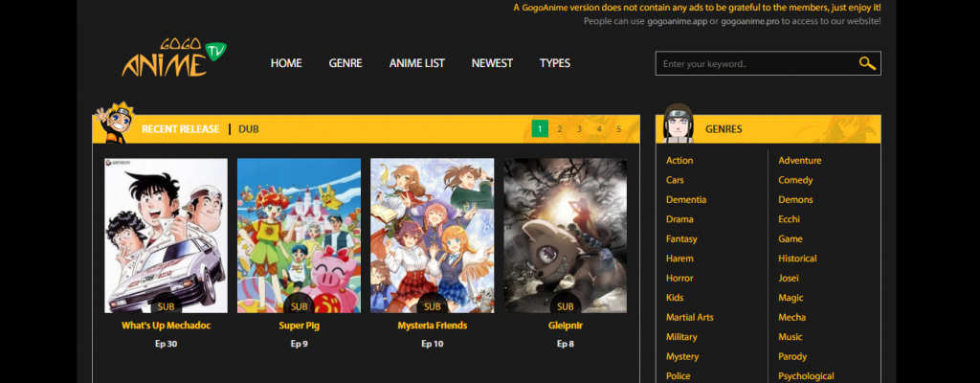Select the Action genre
The height and width of the screenshot is (383, 980).
click(679, 160)
